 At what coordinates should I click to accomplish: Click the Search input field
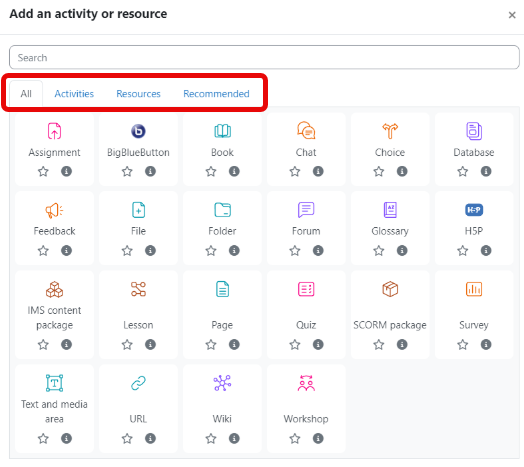pyautogui.click(x=264, y=57)
